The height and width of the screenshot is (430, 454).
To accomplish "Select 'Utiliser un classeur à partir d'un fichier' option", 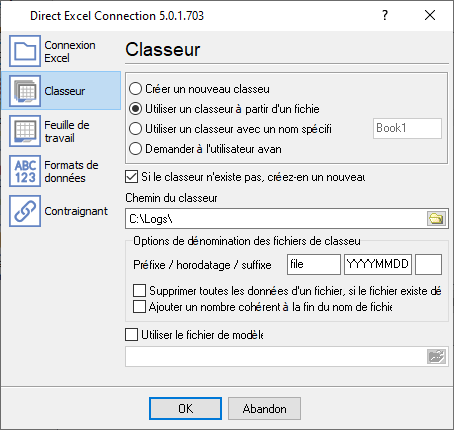I will [135, 109].
